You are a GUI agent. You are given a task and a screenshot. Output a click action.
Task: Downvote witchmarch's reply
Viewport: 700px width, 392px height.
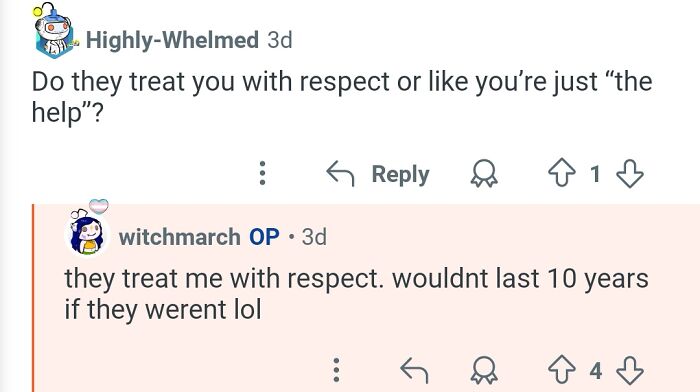coord(629,370)
